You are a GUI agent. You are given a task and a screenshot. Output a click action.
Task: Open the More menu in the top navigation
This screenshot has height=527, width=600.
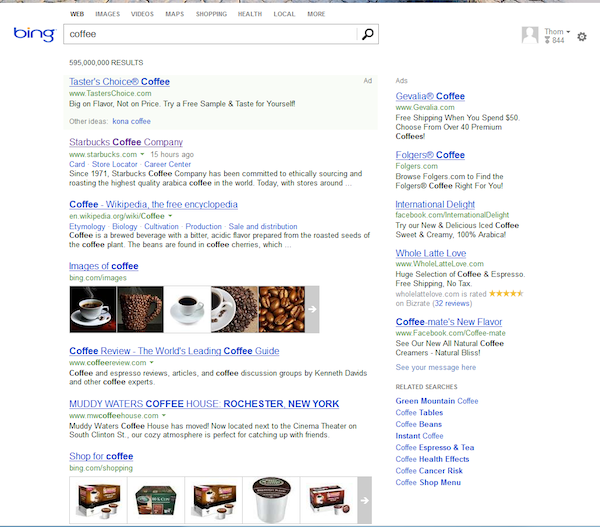pyautogui.click(x=316, y=15)
